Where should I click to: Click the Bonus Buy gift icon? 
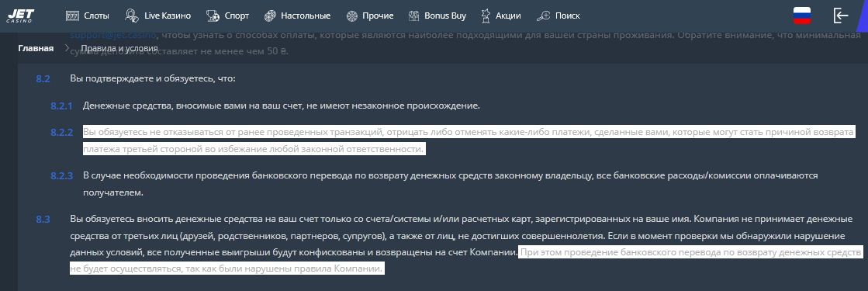[x=413, y=16]
